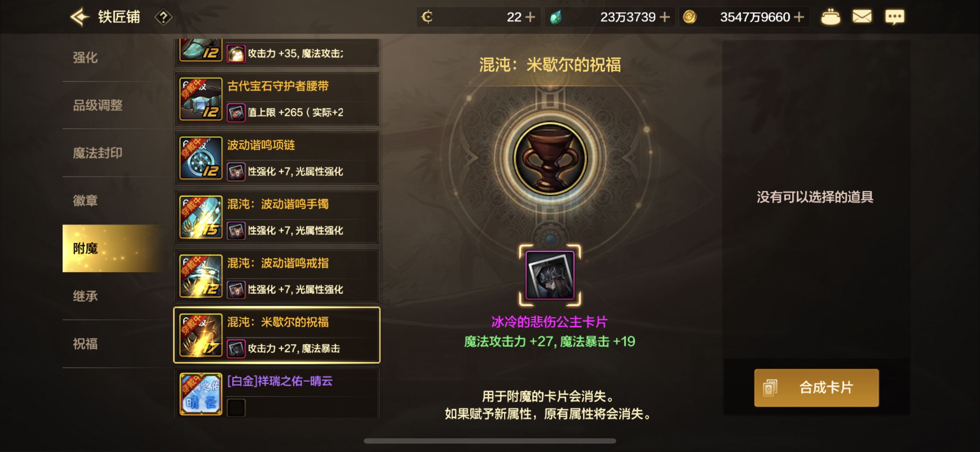Open the chat bubble icon

pos(895,17)
